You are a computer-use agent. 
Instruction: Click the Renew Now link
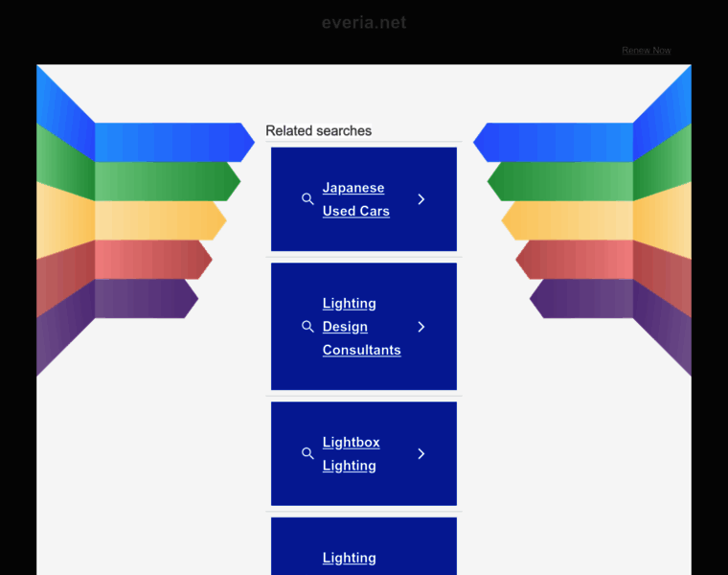[x=646, y=50]
